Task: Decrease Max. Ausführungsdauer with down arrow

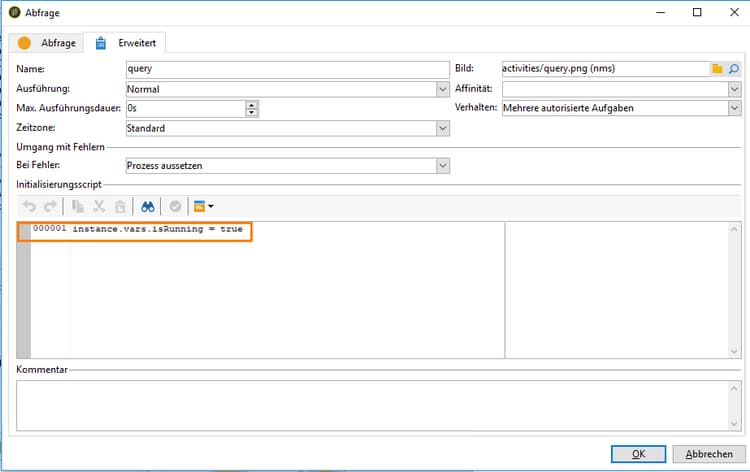Action: pyautogui.click(x=252, y=112)
